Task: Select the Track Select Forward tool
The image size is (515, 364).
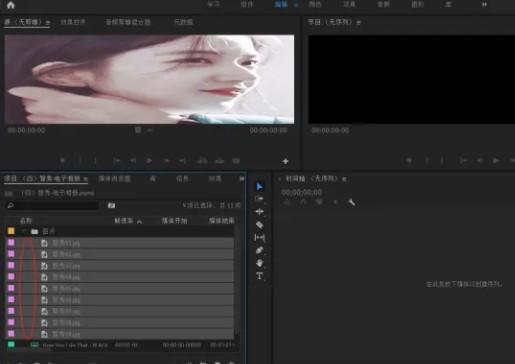Action: (259, 199)
